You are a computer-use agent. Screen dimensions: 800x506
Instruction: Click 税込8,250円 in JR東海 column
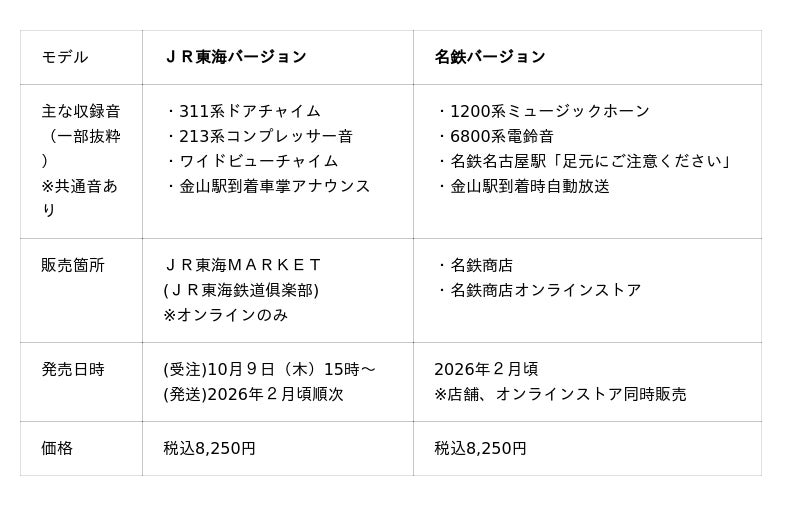pos(210,448)
